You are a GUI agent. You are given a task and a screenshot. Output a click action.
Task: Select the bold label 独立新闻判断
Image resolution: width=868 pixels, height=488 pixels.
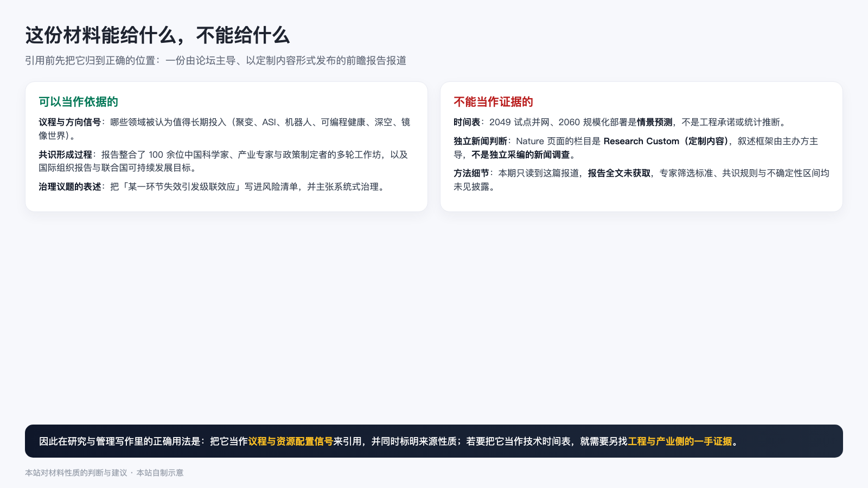[x=481, y=141]
